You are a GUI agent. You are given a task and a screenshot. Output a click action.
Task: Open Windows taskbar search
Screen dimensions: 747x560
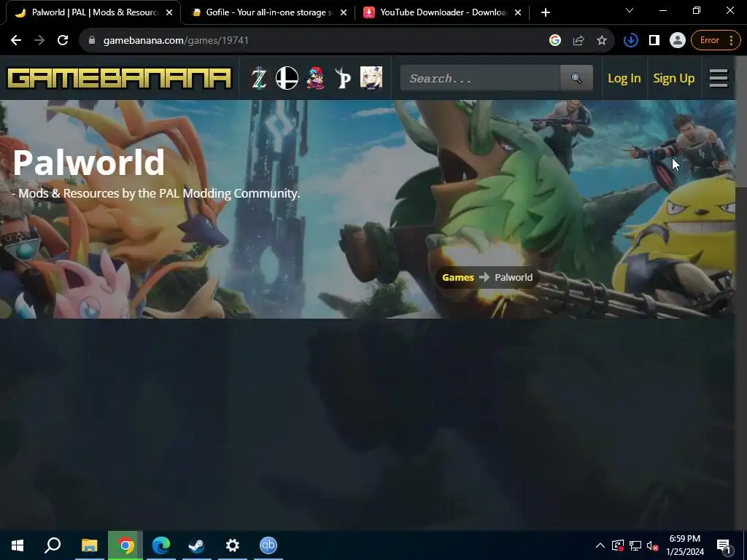[x=53, y=545]
